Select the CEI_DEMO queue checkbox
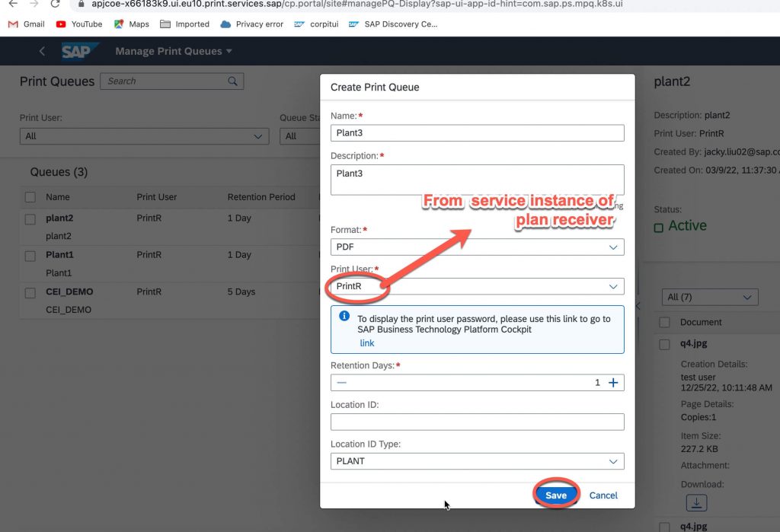The height and width of the screenshot is (532, 780). pos(30,293)
